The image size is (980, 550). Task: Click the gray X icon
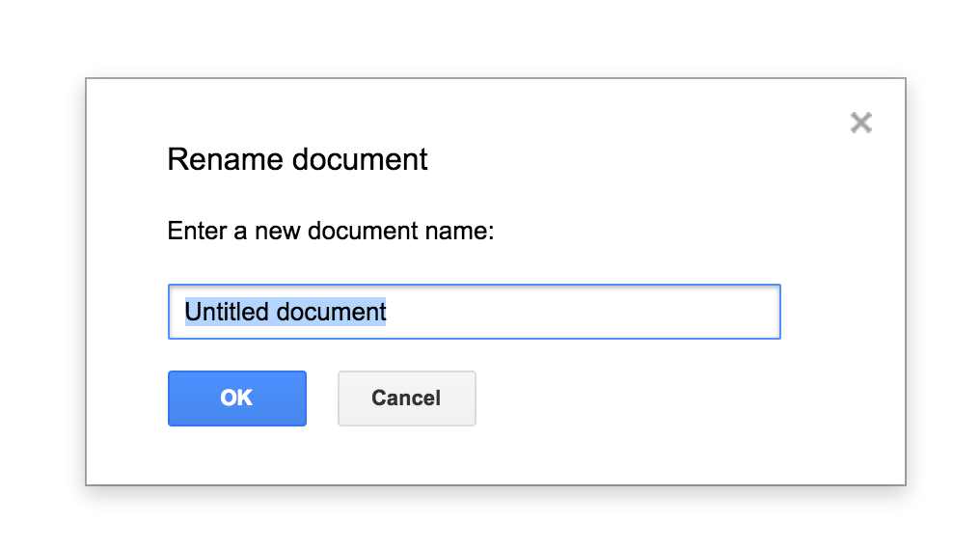pyautogui.click(x=860, y=123)
